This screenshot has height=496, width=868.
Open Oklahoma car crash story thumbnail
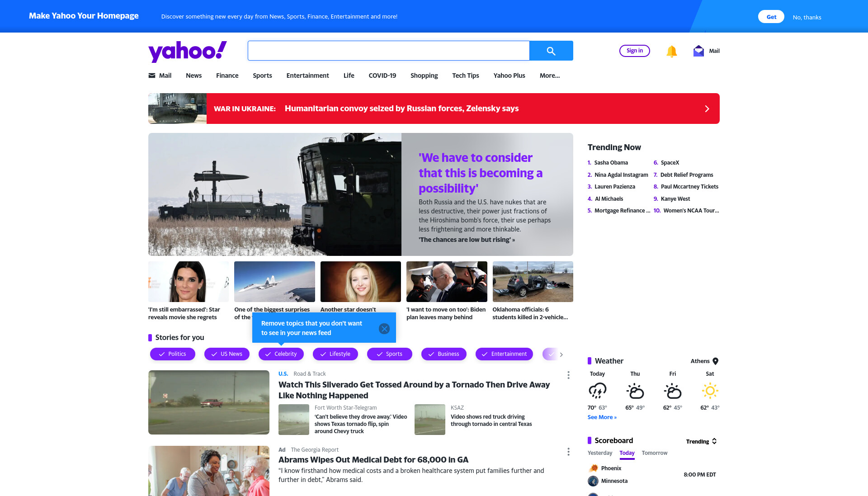point(533,282)
